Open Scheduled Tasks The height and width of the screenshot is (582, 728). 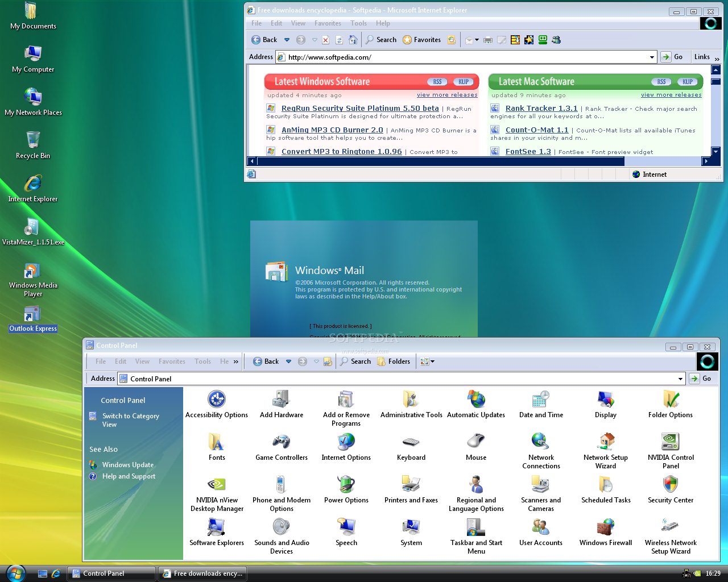click(606, 490)
